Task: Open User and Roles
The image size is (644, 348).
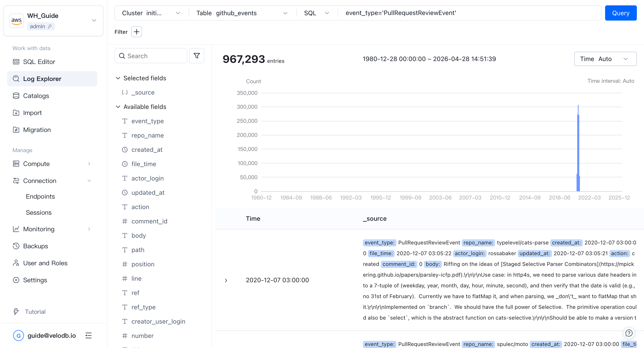Action: coord(45,263)
